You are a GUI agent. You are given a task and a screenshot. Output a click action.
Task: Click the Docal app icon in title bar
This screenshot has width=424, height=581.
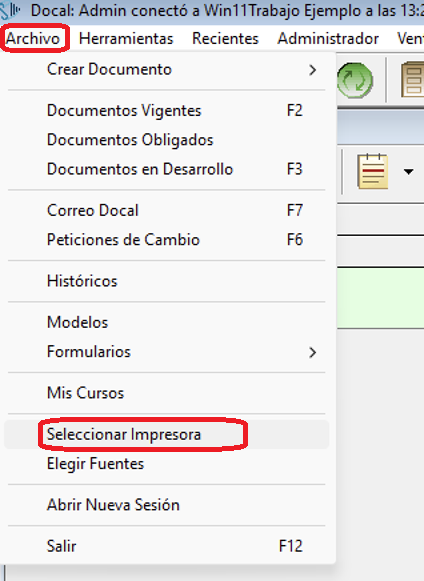[x=10, y=10]
